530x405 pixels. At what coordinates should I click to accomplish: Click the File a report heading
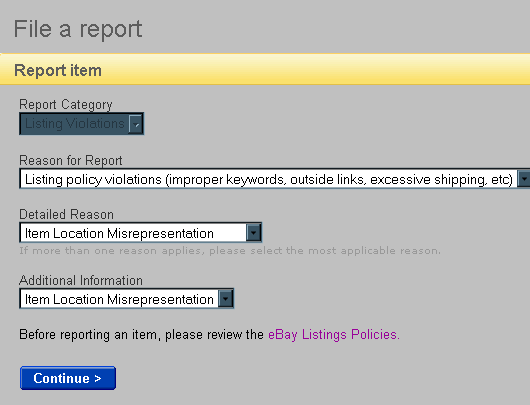78,29
